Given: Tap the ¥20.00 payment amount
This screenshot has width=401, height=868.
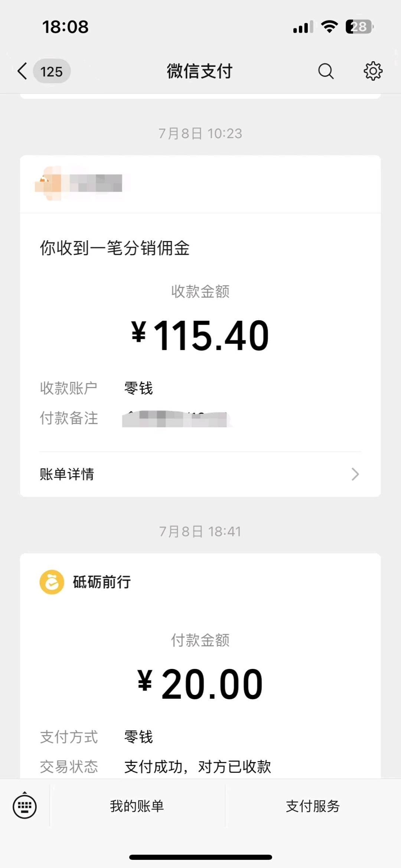Looking at the screenshot, I should (x=200, y=684).
